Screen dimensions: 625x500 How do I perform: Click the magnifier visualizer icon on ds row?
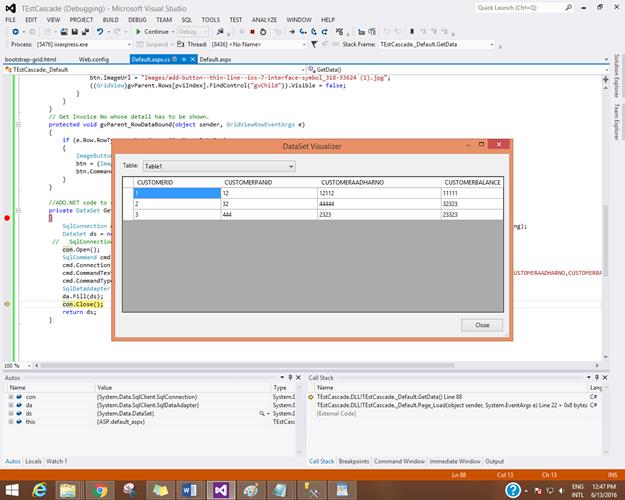[263, 411]
